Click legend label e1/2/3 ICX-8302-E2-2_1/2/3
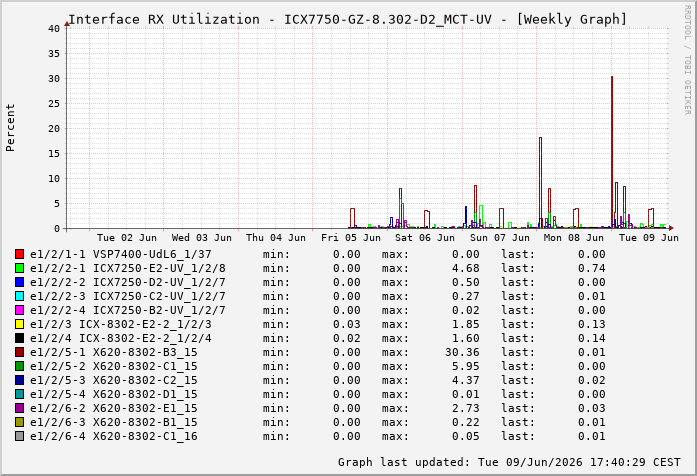The image size is (697, 476). (120, 324)
